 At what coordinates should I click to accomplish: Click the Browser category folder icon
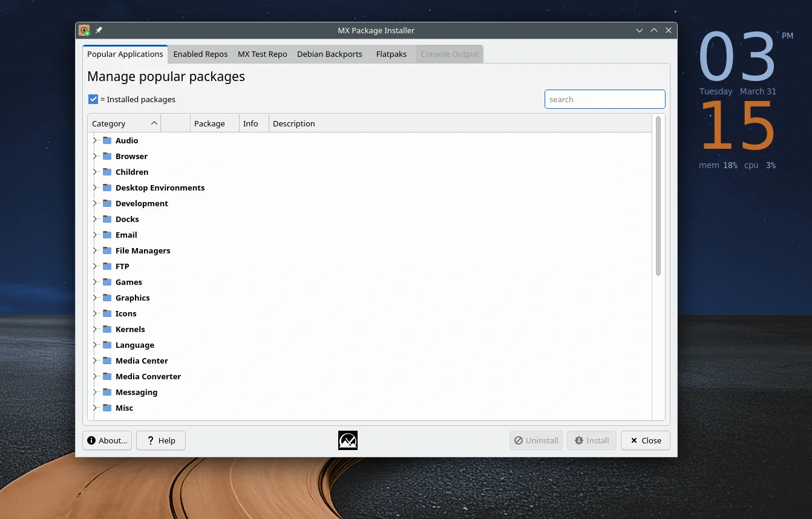pyautogui.click(x=106, y=156)
